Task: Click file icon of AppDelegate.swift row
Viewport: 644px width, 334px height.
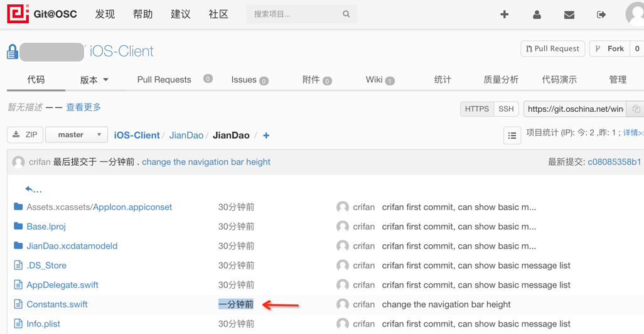Action: pos(18,284)
